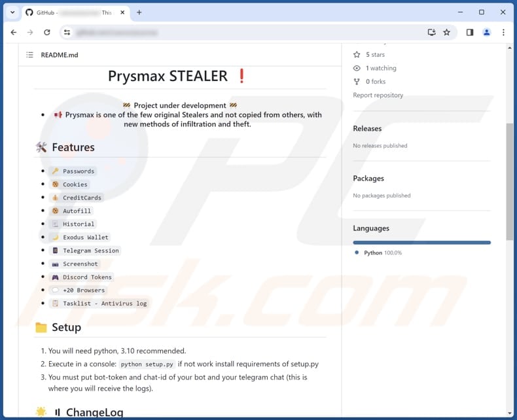Select the Autofill feature item

71,211
